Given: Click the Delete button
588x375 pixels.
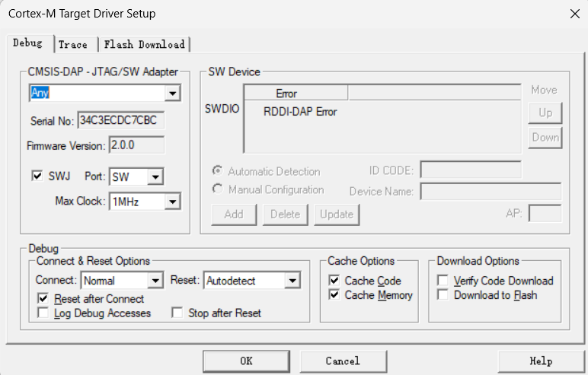Looking at the screenshot, I should pyautogui.click(x=286, y=215).
